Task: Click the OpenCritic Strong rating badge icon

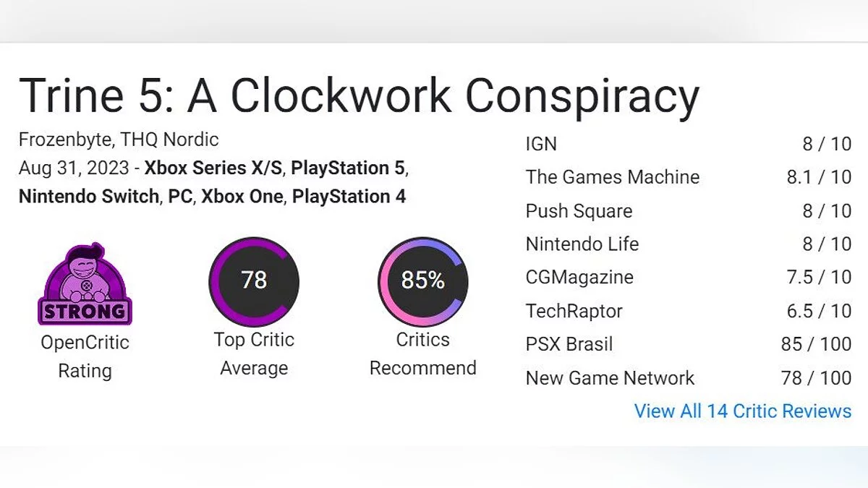Action: click(85, 285)
